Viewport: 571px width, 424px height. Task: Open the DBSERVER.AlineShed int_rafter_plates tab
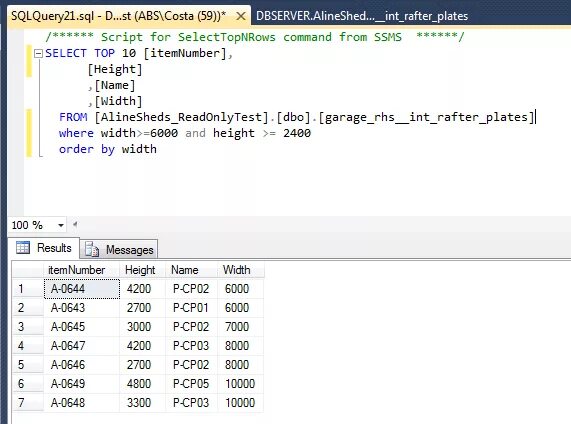(362, 16)
